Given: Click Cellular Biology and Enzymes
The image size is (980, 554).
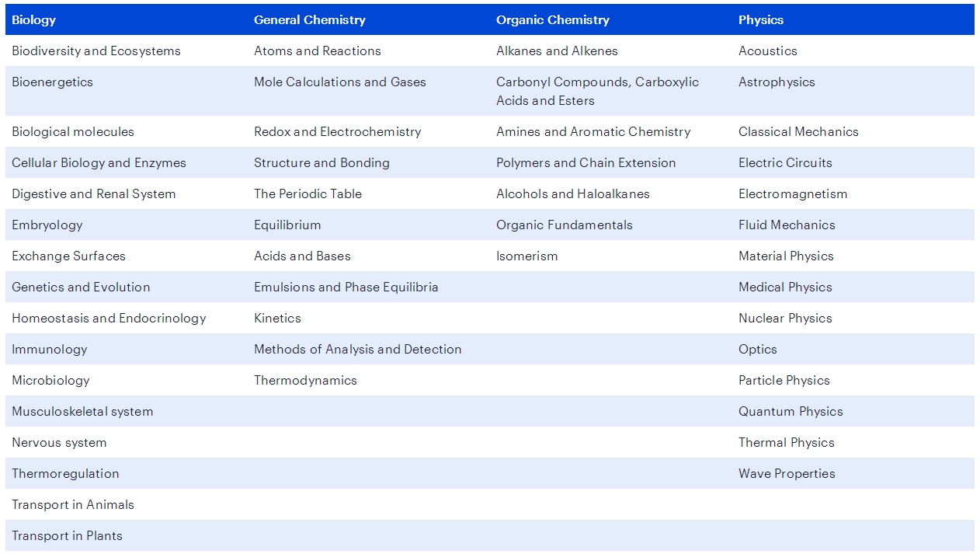Looking at the screenshot, I should coord(99,163).
